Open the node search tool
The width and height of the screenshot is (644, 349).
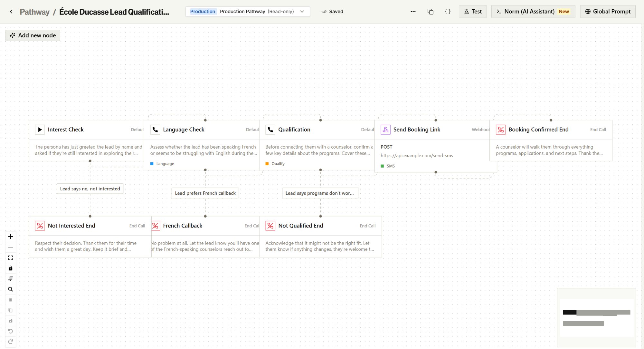(x=11, y=289)
